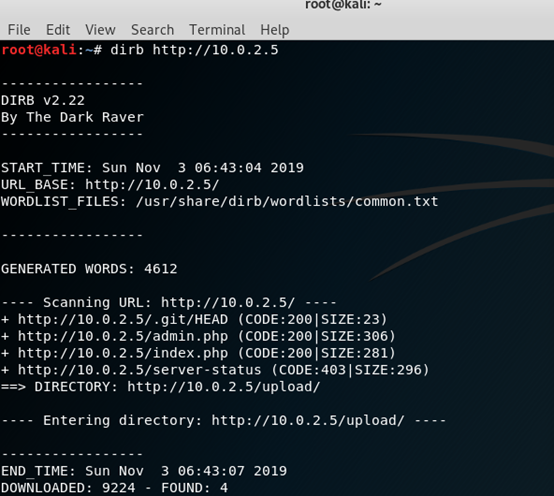Click the DIRECTORY upload/ line
Image resolution: width=554 pixels, height=496 pixels.
pyautogui.click(x=160, y=386)
